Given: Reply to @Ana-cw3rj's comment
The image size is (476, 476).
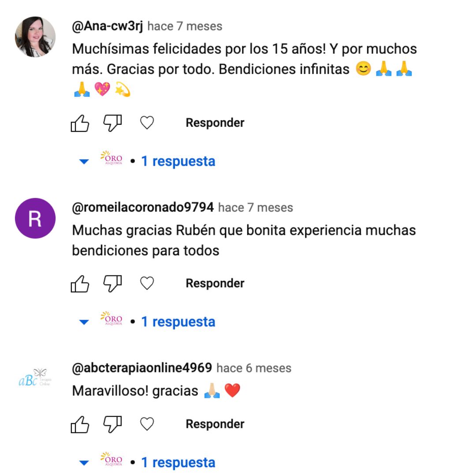Looking at the screenshot, I should [x=215, y=123].
